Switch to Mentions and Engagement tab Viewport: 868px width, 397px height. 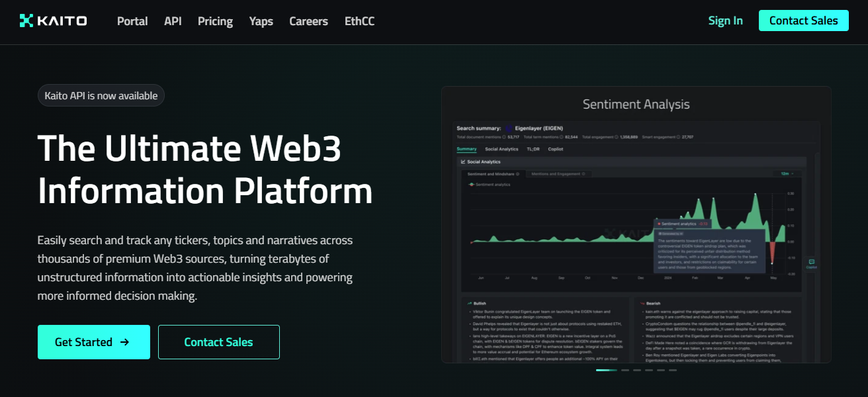558,174
